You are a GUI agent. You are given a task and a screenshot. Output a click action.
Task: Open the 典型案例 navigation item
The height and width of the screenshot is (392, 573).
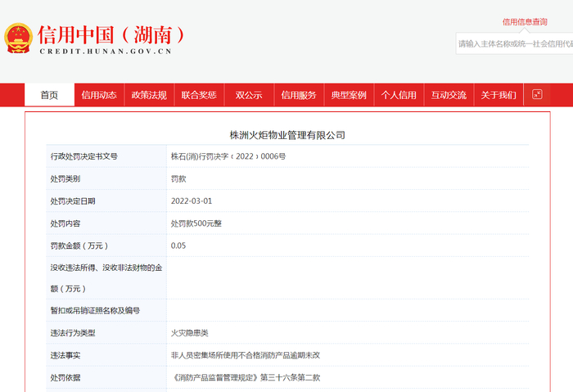click(349, 95)
